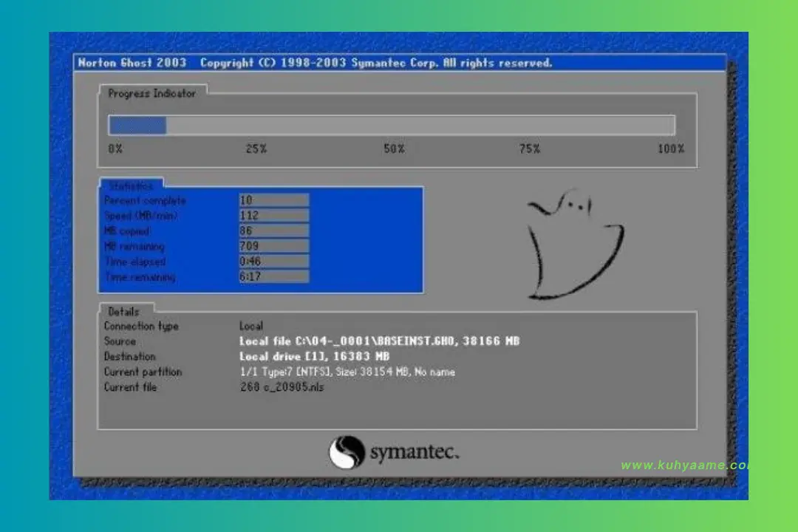Image resolution: width=798 pixels, height=532 pixels.
Task: Click the BASEINST.GHO source file path
Action: coord(379,341)
